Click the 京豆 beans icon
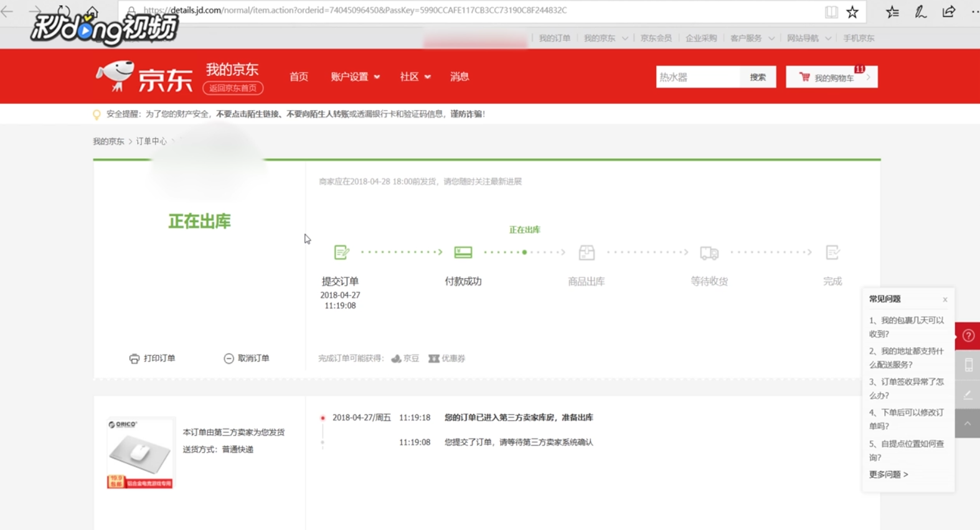The width and height of the screenshot is (980, 530). [x=396, y=358]
